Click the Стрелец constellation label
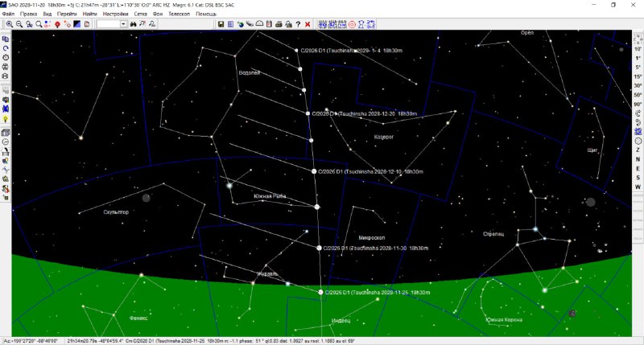This screenshot has height=345, width=644. click(493, 234)
